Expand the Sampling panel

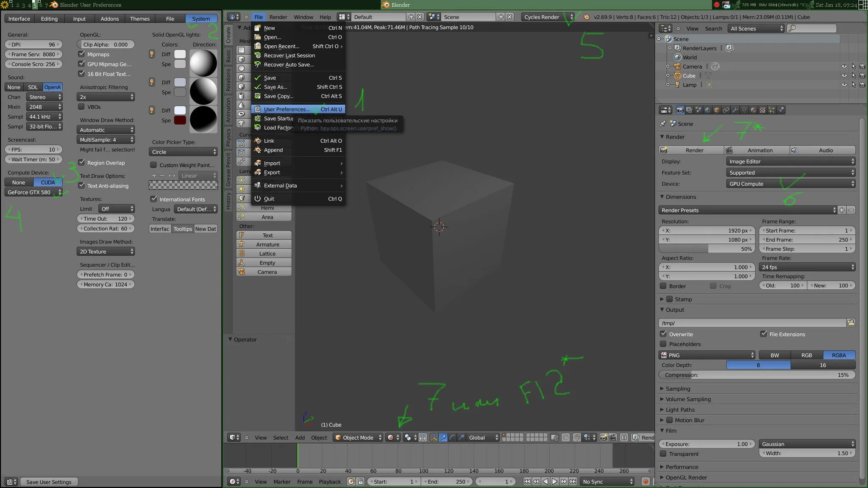(678, 388)
